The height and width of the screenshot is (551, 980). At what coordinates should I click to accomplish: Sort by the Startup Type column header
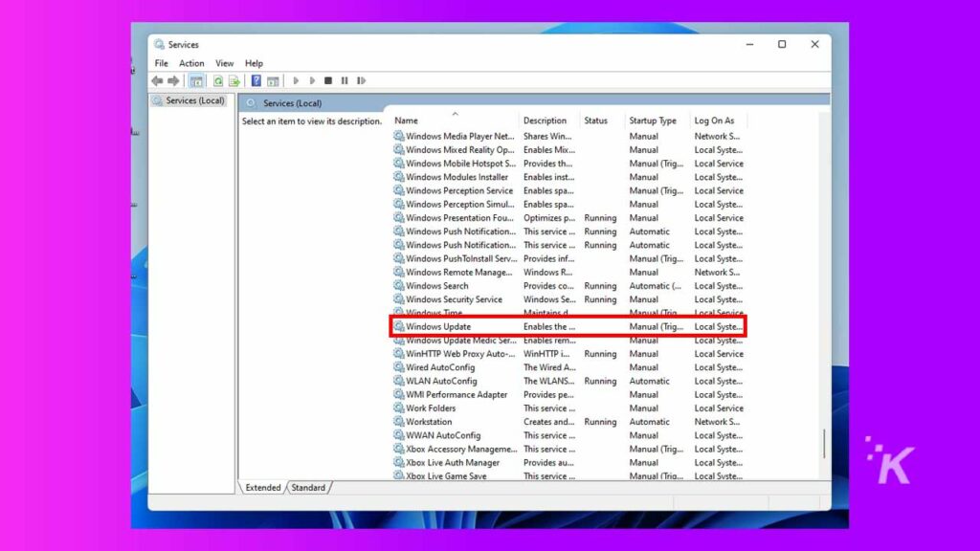click(657, 121)
